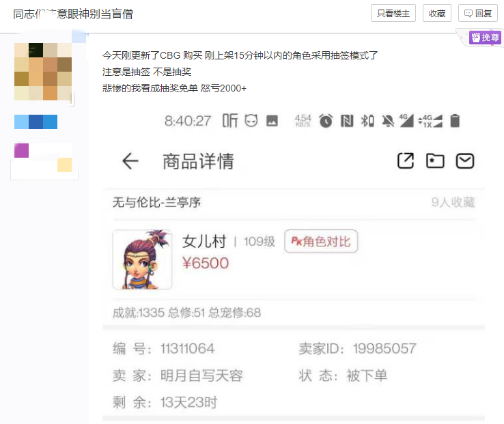Click the 女儿村 character portrait
The image size is (504, 424).
pos(142,259)
